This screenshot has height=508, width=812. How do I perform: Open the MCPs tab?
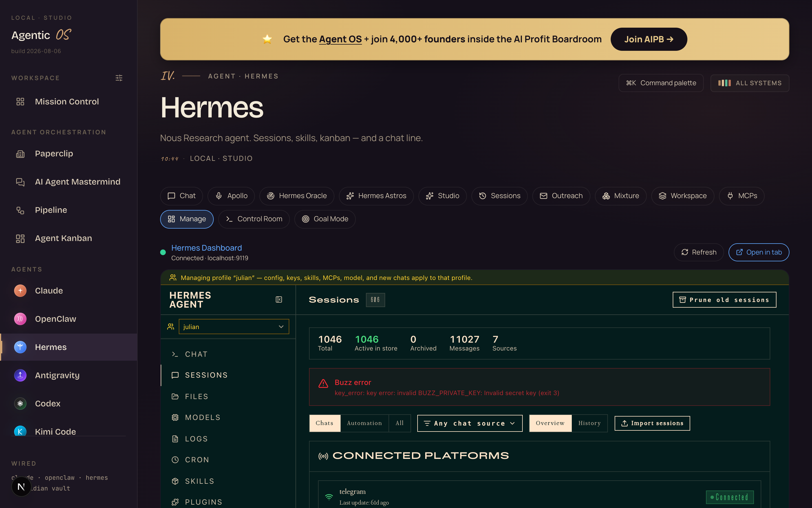click(742, 196)
